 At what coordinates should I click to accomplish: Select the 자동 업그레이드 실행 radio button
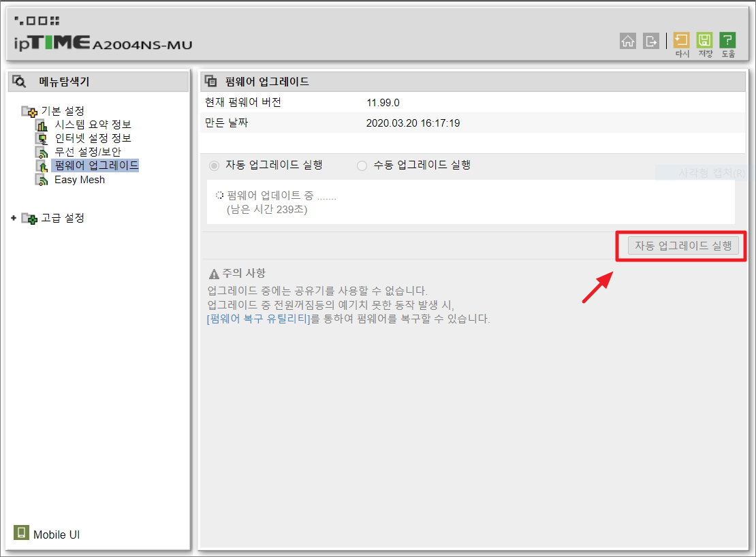(x=213, y=165)
